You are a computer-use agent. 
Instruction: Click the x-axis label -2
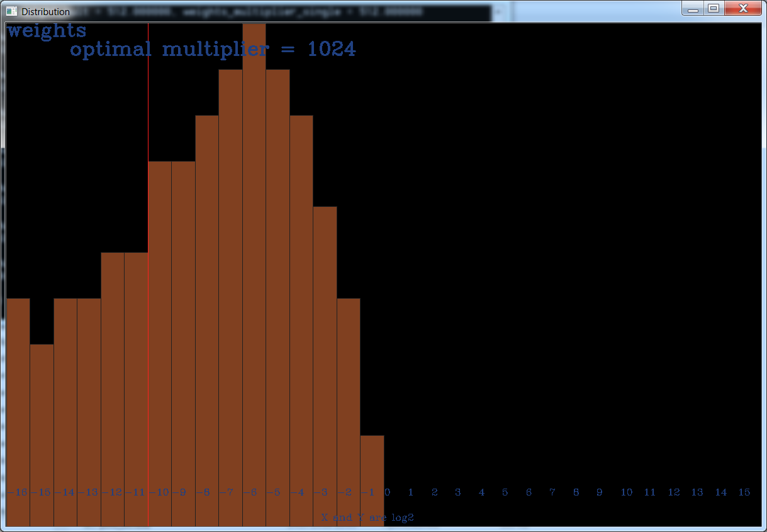coord(345,492)
